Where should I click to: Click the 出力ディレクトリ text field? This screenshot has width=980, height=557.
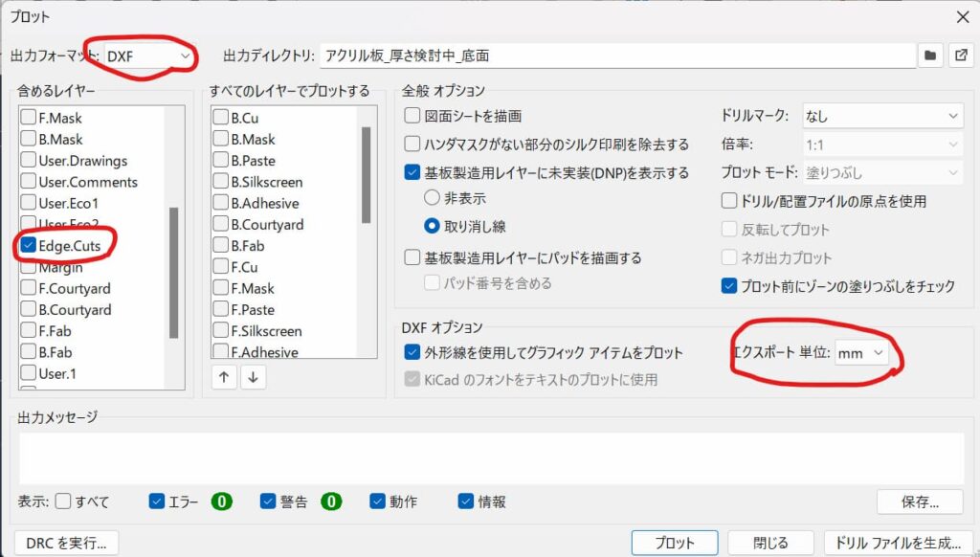(617, 56)
